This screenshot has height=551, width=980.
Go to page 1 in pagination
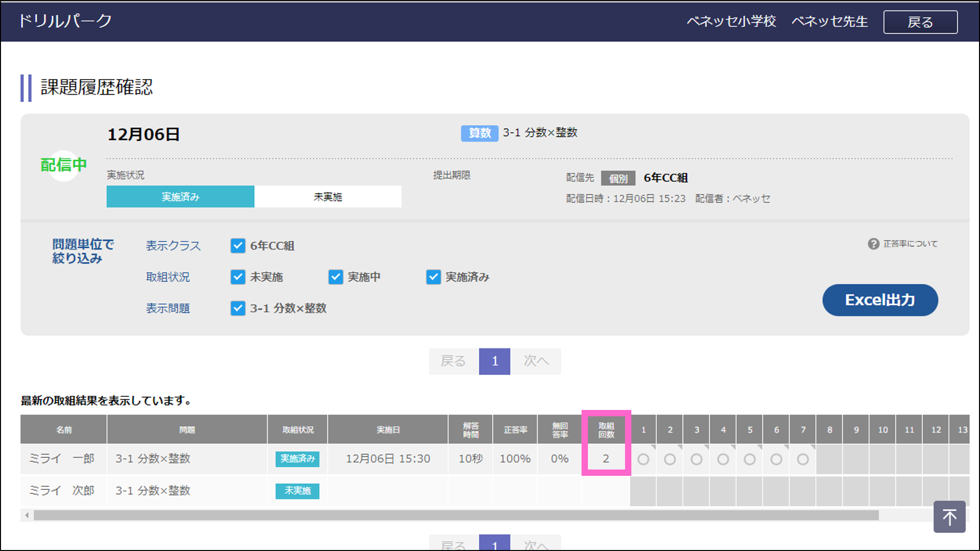[x=494, y=361]
